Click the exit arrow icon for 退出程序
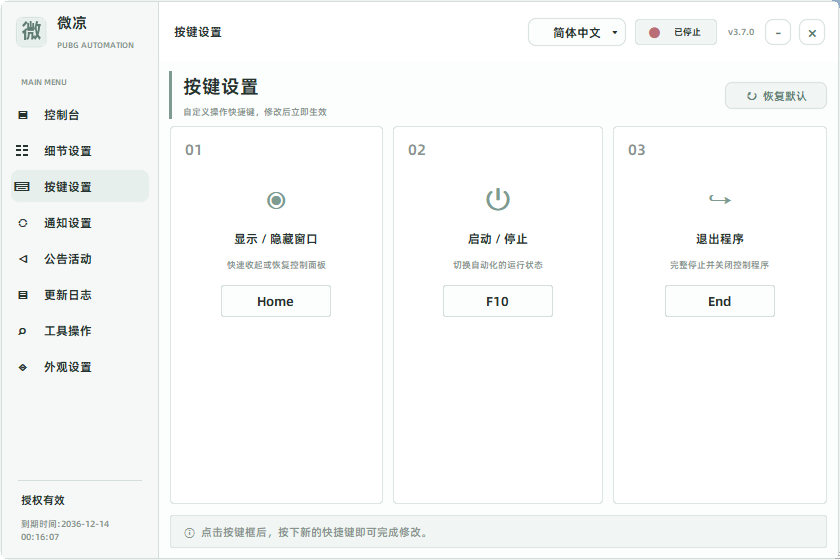 pos(719,200)
